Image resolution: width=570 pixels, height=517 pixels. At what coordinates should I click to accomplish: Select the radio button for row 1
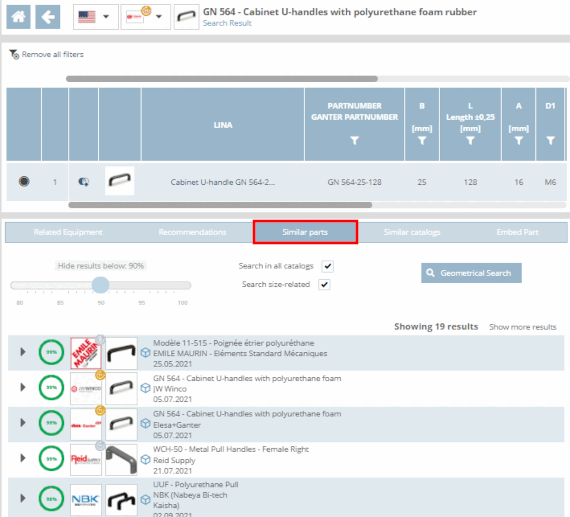click(24, 181)
